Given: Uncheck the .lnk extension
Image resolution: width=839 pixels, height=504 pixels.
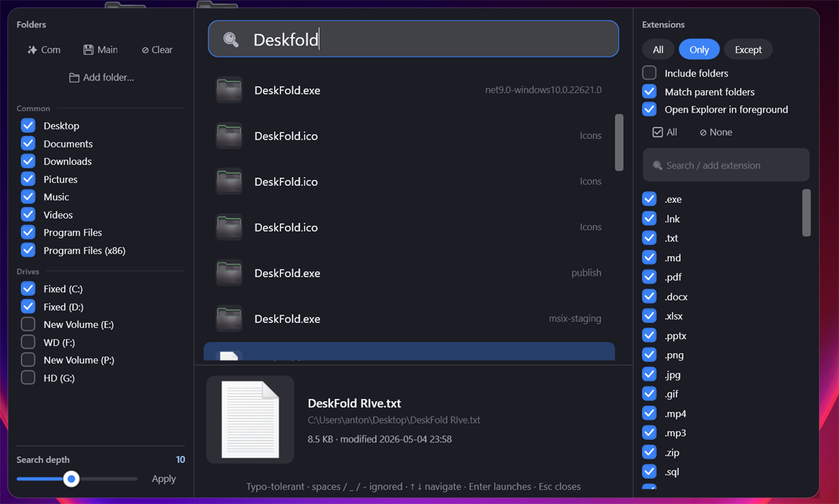Looking at the screenshot, I should click(650, 219).
